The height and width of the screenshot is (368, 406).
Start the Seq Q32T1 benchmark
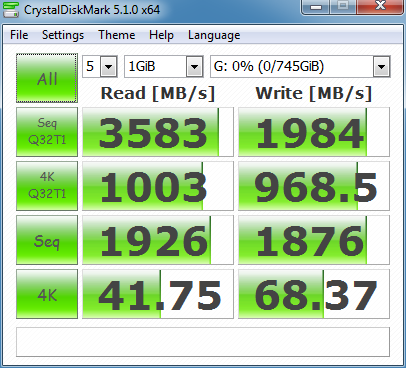[47, 132]
